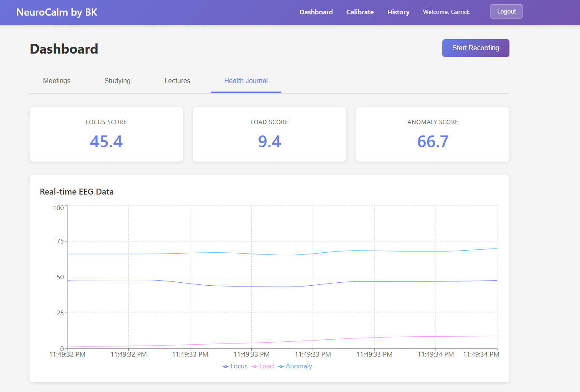Click the 100 y-axis label
Image resolution: width=580 pixels, height=392 pixels.
point(58,208)
